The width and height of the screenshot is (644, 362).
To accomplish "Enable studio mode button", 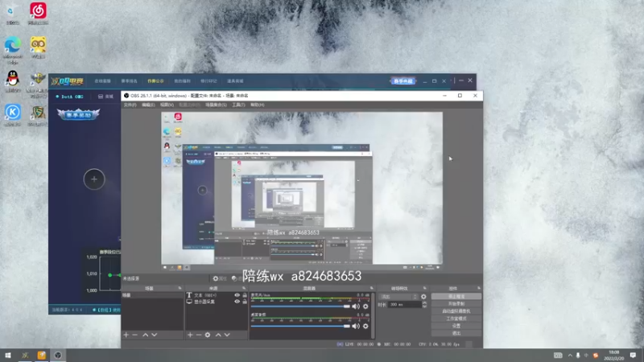I will tap(456, 319).
